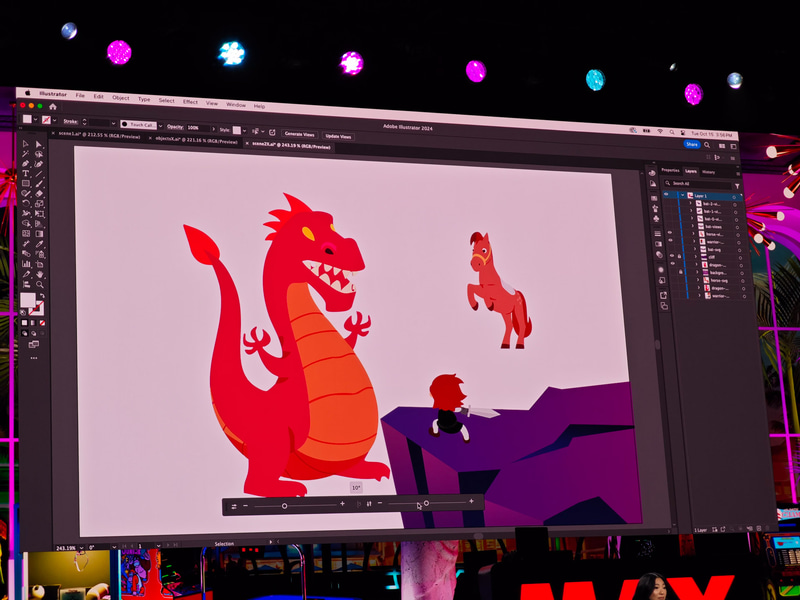This screenshot has height=600, width=800.
Task: Click the Touch Calligraphic brush icon
Action: coord(126,125)
